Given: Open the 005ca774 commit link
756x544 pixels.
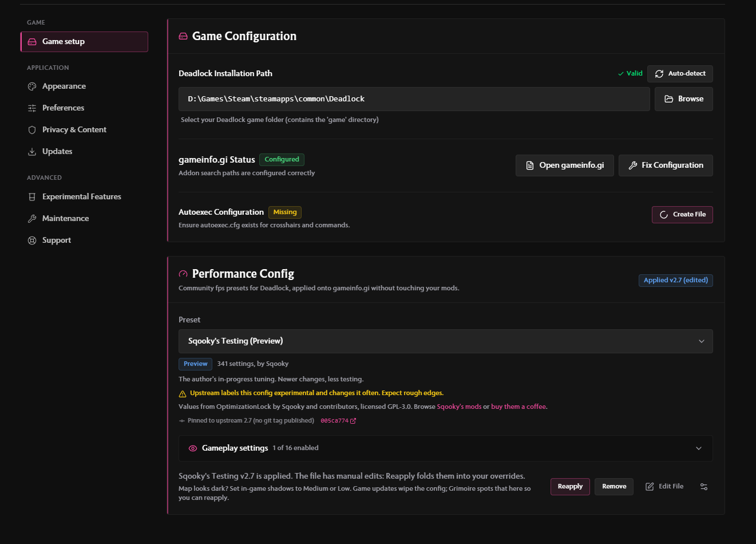Looking at the screenshot, I should 338,421.
